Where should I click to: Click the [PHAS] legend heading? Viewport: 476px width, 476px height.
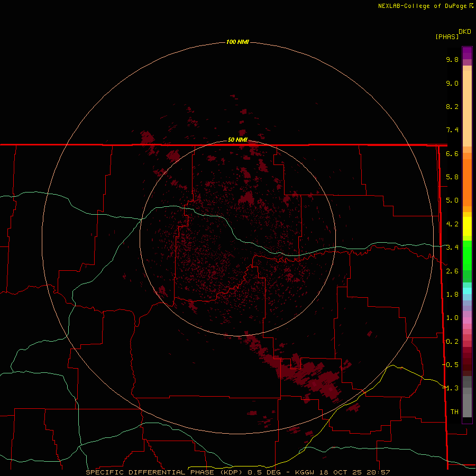pyautogui.click(x=447, y=36)
